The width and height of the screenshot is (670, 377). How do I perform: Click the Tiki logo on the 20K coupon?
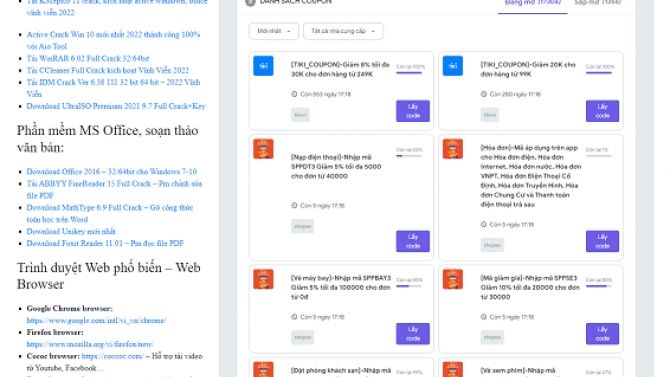pos(453,66)
